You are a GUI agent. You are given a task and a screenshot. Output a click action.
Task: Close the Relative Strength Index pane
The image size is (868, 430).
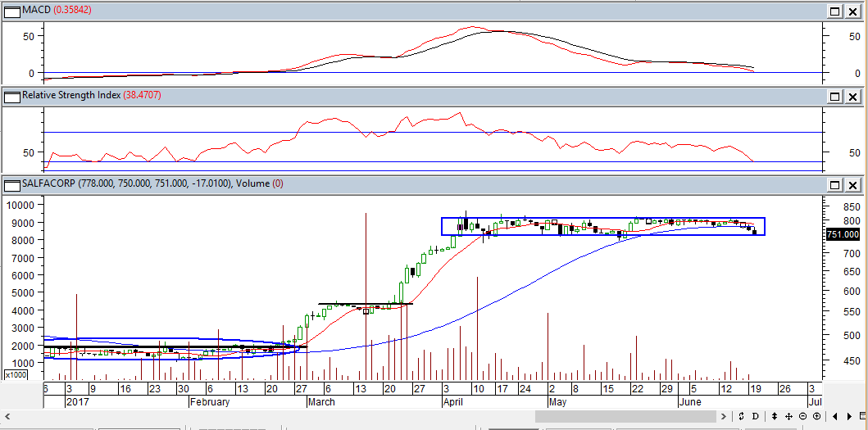point(854,97)
